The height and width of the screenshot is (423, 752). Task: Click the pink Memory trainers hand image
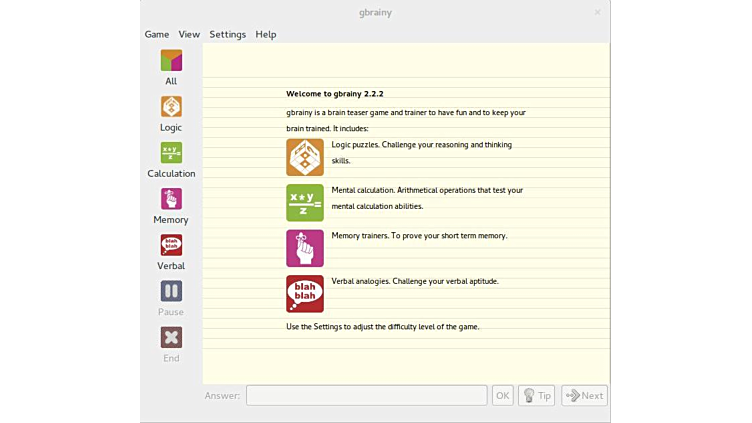[x=305, y=248]
